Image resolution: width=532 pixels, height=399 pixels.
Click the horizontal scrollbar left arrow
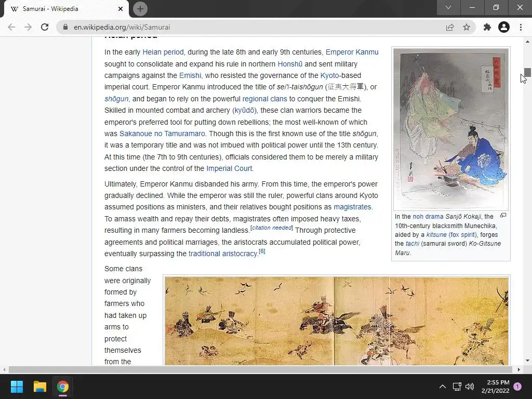(4, 369)
